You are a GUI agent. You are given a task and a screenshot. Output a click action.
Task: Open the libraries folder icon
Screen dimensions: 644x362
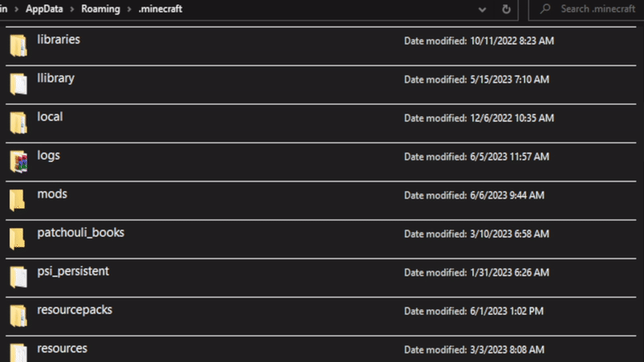point(18,46)
